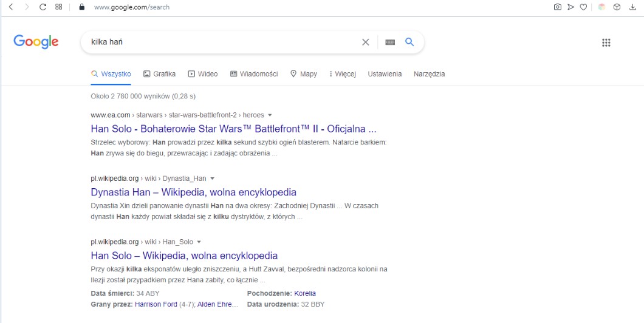Open the Więcej search menu
The image size is (644, 323).
pos(341,74)
